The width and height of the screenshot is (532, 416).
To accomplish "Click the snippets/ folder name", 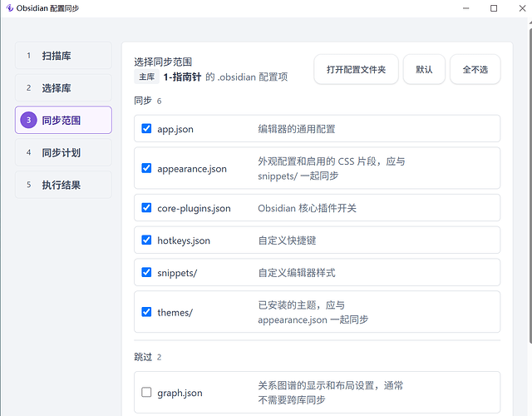I will 177,273.
